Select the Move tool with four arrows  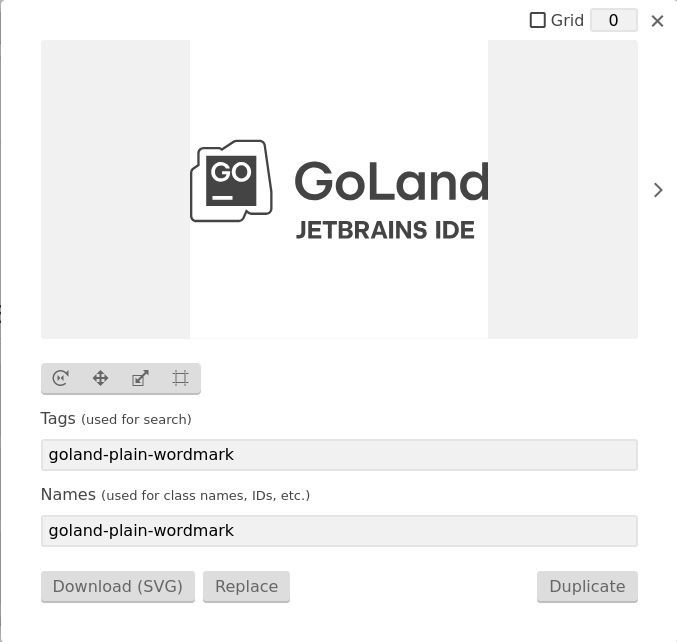coord(100,378)
